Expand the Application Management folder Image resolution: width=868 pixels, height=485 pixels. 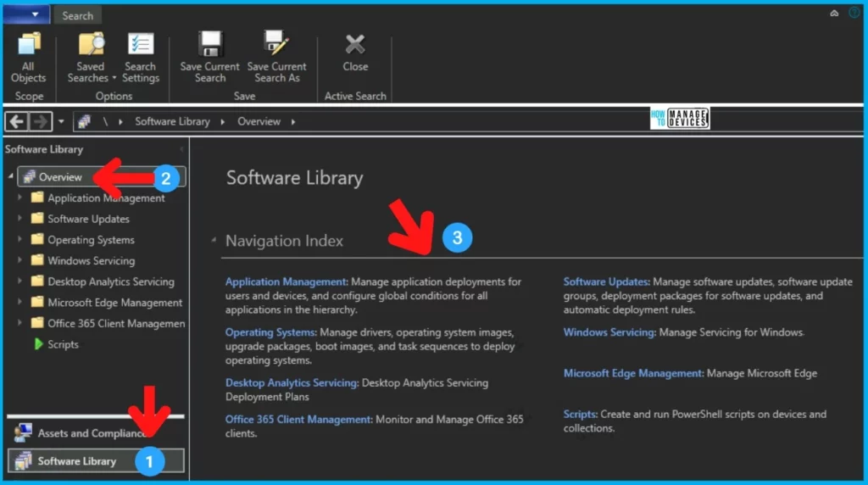[x=19, y=197]
